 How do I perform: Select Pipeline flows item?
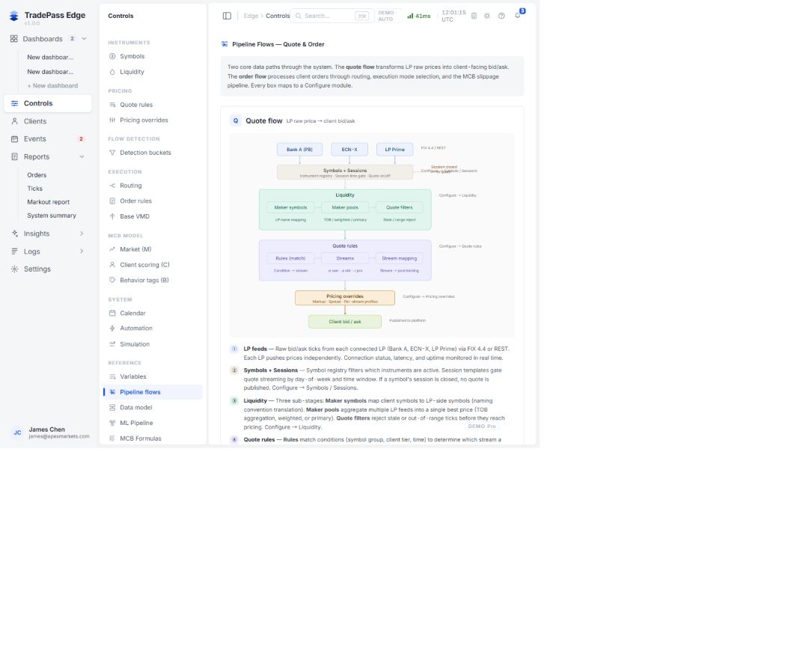pyautogui.click(x=153, y=392)
